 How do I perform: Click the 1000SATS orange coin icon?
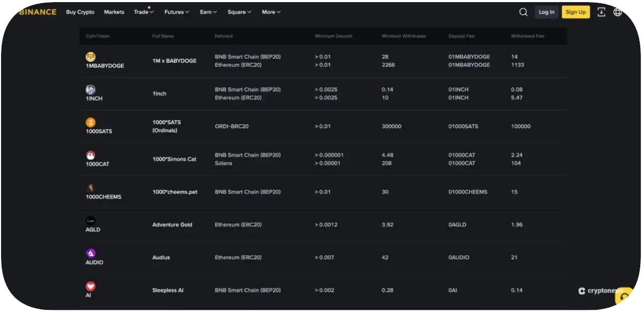pyautogui.click(x=90, y=122)
